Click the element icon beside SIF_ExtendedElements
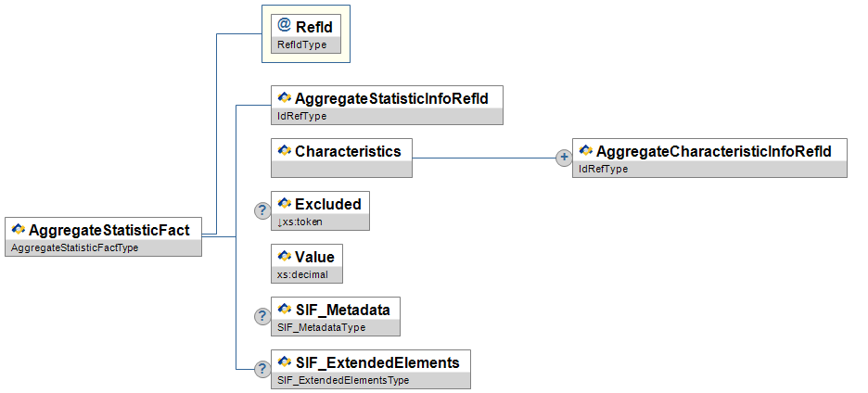The height and width of the screenshot is (393, 868). [284, 361]
